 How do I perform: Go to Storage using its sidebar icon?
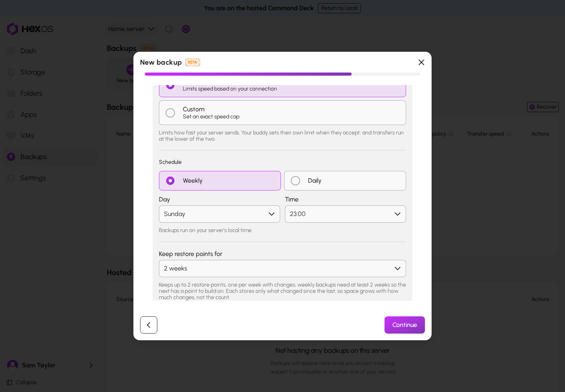point(11,72)
